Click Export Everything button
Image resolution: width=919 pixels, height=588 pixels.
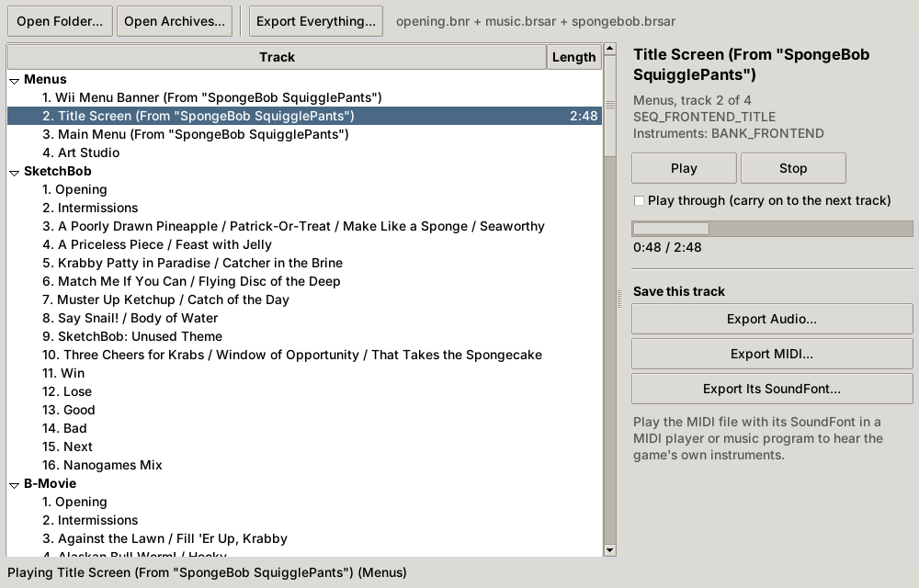tap(316, 22)
